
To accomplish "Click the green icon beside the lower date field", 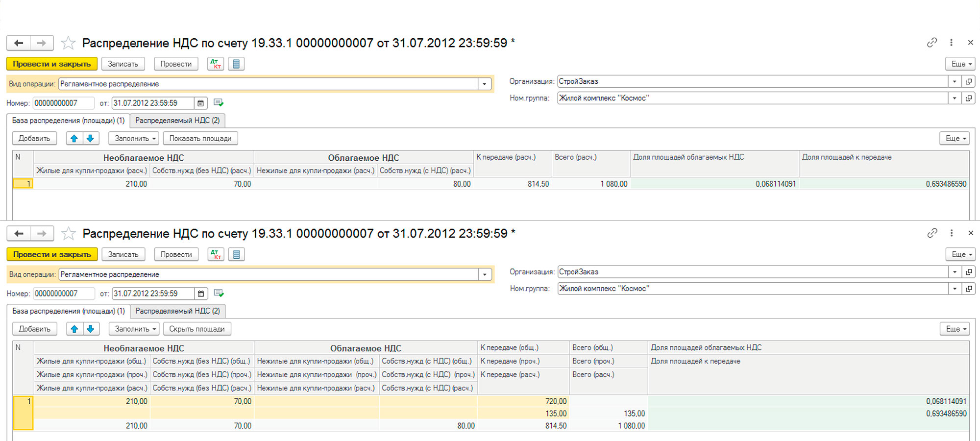I will (x=219, y=293).
